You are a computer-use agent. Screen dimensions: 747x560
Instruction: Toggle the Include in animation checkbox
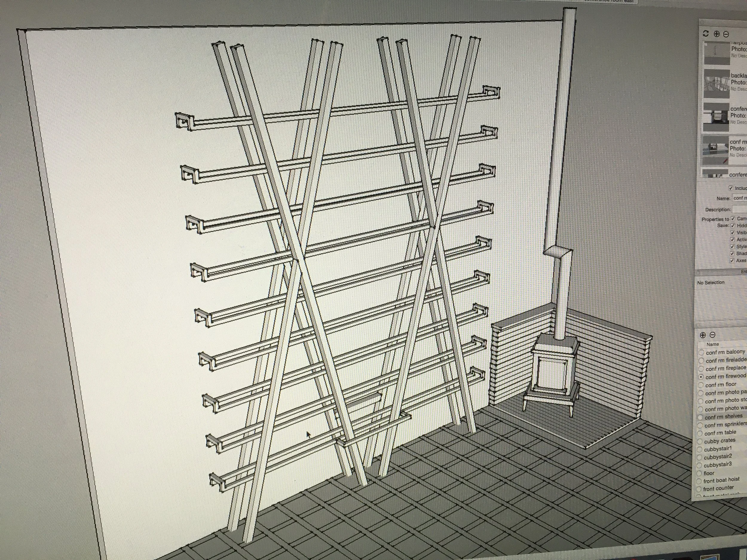click(731, 188)
